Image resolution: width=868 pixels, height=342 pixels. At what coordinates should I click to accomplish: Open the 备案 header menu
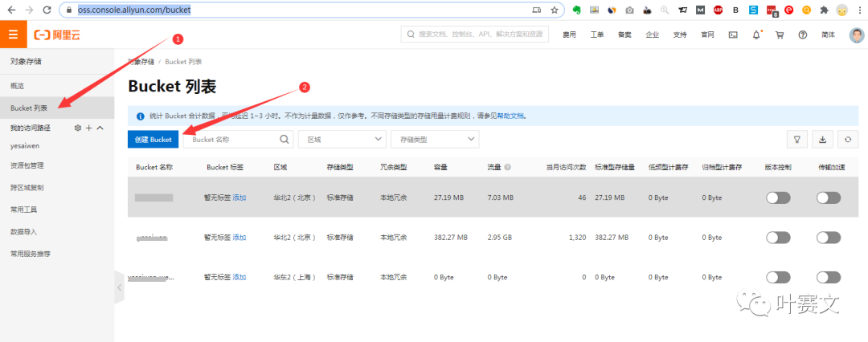click(624, 35)
